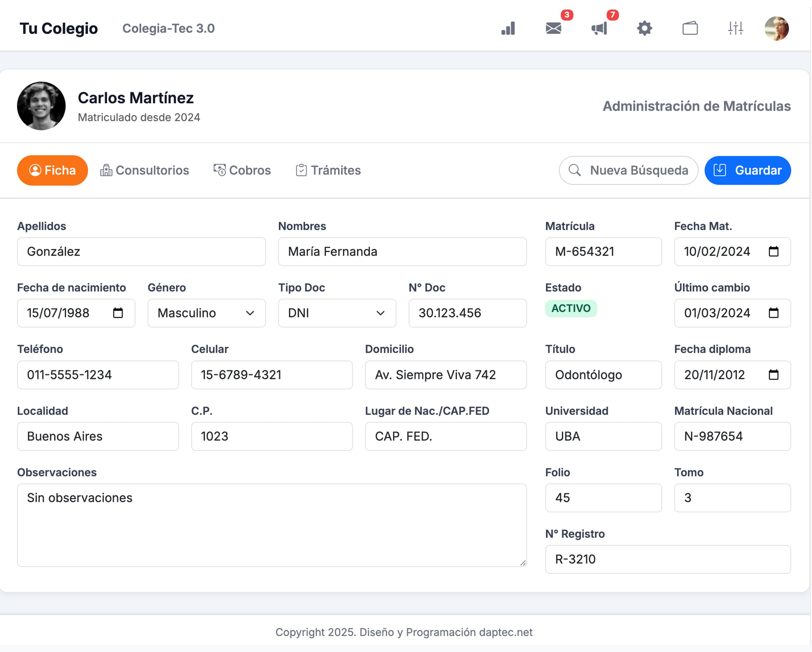Open user profile avatar menu in header
The width and height of the screenshot is (812, 652).
point(776,28)
